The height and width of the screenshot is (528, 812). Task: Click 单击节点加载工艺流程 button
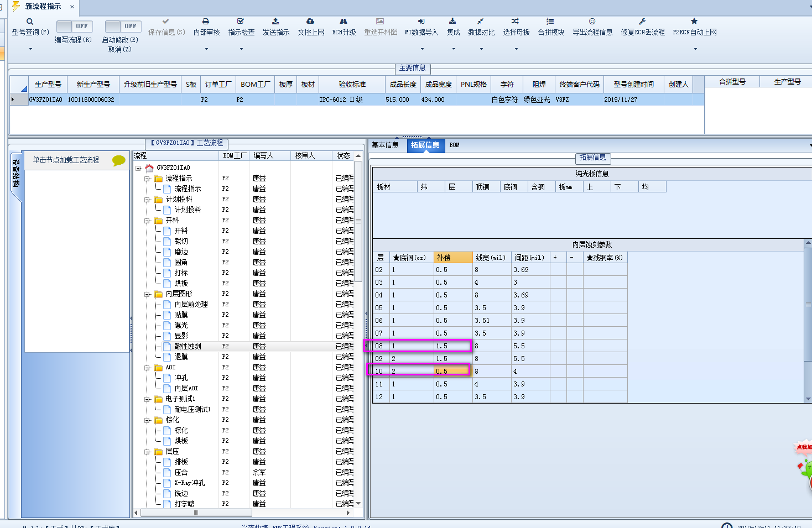pyautogui.click(x=66, y=160)
